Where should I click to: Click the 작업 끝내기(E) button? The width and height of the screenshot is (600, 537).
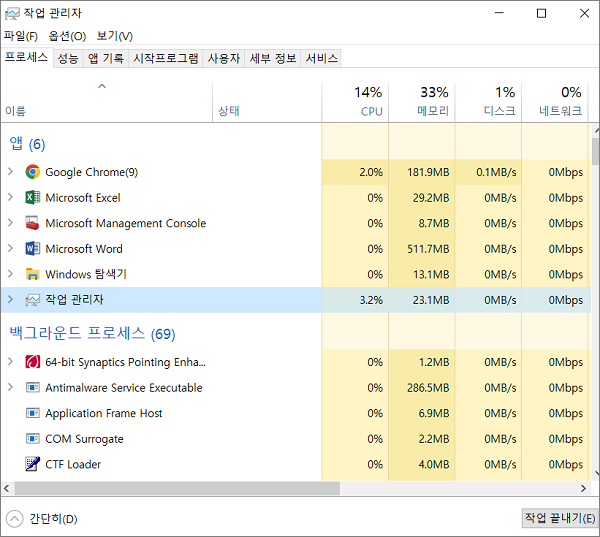click(x=560, y=518)
